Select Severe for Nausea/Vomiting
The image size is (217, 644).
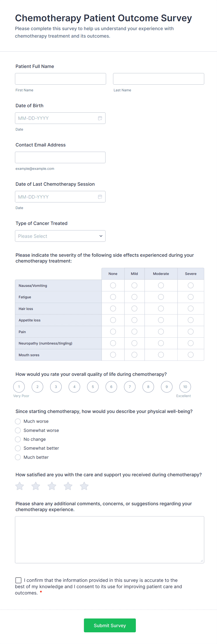(x=191, y=285)
